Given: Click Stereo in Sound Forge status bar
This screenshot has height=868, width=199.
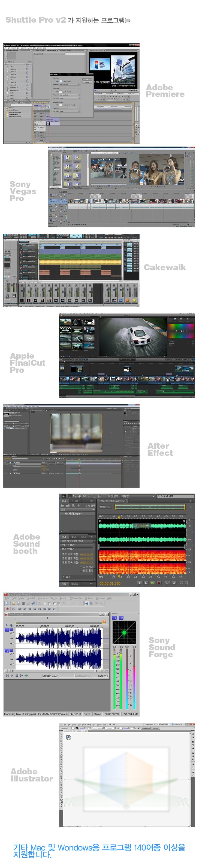Looking at the screenshot, I should (97, 714).
